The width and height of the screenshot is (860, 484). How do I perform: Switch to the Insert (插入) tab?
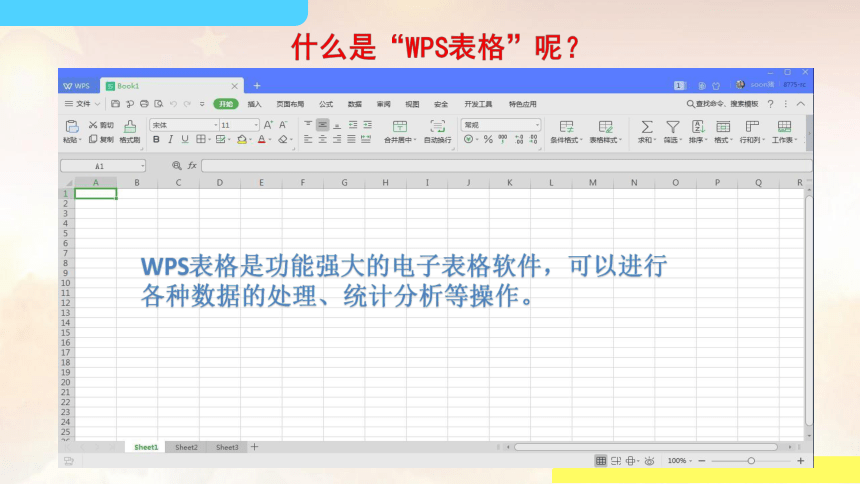[254, 104]
